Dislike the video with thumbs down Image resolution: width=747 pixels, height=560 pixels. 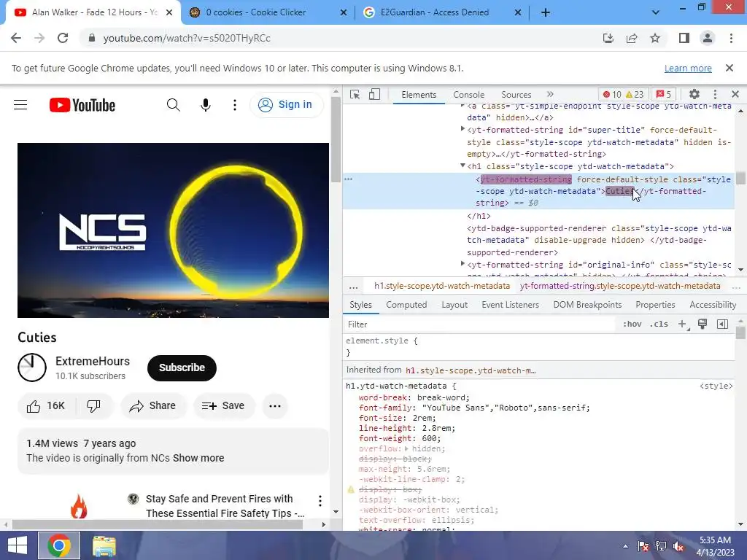click(x=93, y=405)
